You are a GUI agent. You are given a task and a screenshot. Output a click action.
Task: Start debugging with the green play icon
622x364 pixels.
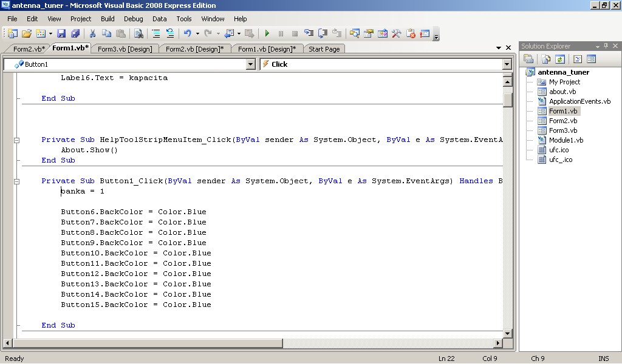(x=267, y=34)
